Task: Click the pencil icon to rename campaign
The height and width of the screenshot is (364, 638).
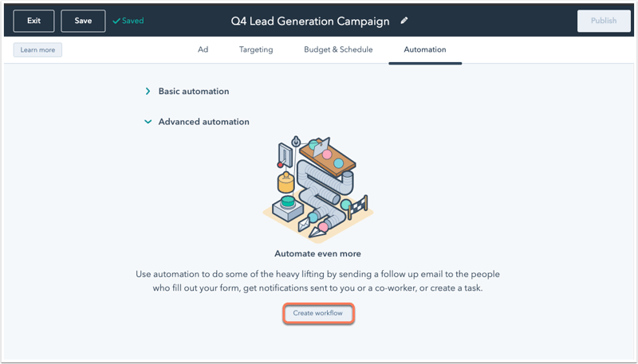Action: (x=404, y=21)
